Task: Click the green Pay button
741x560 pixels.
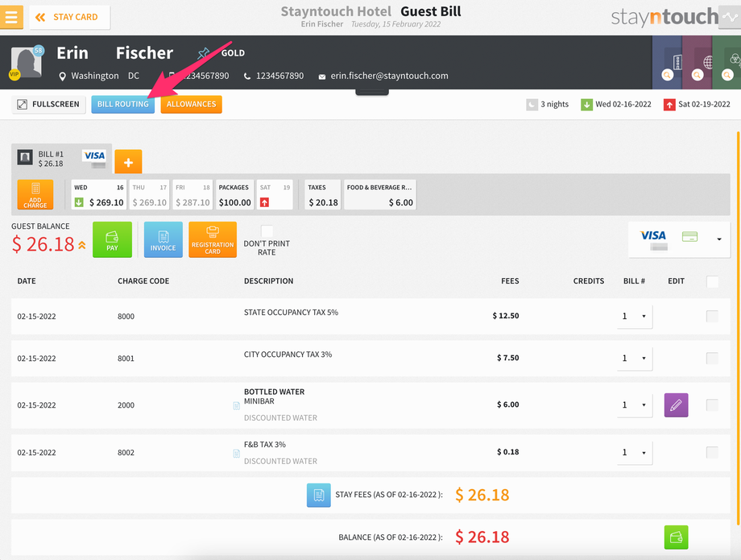Action: (x=113, y=239)
